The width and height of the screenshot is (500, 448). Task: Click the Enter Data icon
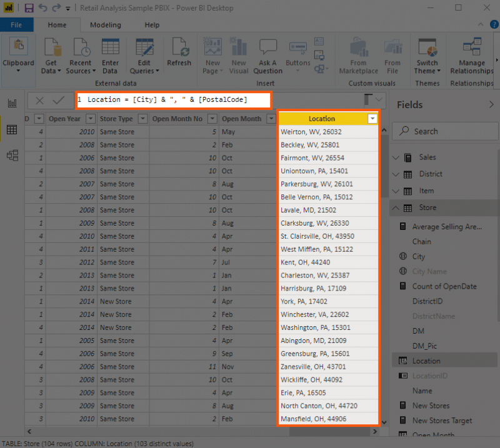click(x=110, y=49)
